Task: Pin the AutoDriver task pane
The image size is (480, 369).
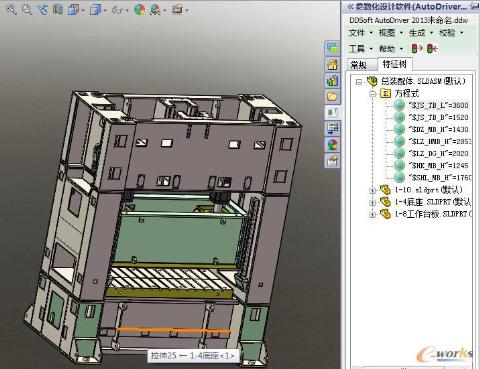Action: [x=474, y=6]
